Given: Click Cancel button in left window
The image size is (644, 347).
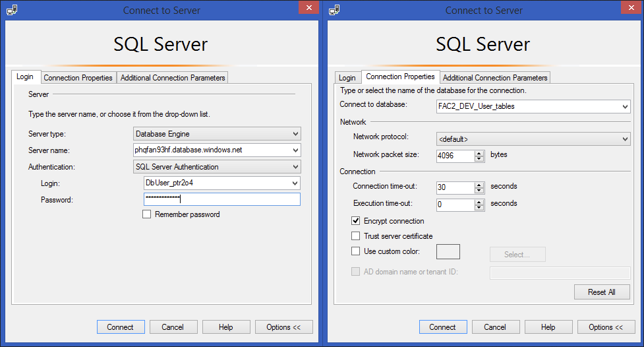Looking at the screenshot, I should point(173,327).
